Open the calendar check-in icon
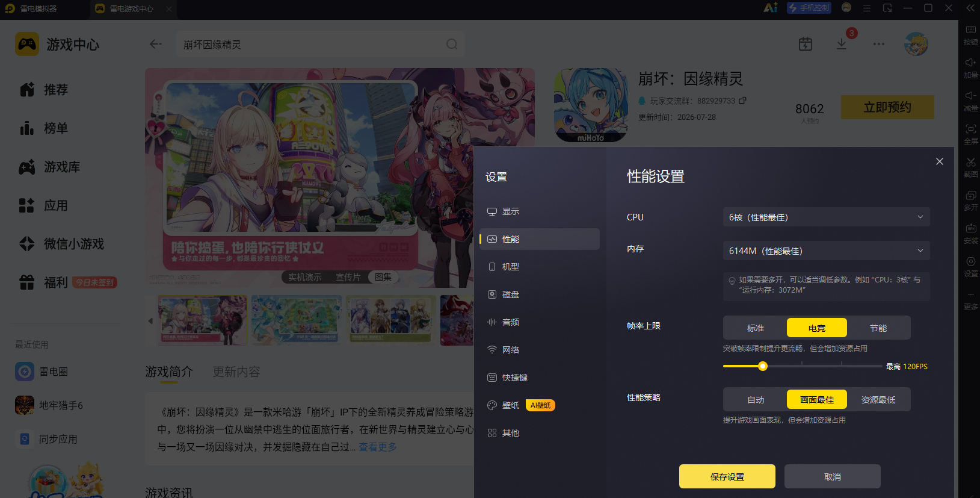Viewport: 980px width, 498px height. click(806, 44)
